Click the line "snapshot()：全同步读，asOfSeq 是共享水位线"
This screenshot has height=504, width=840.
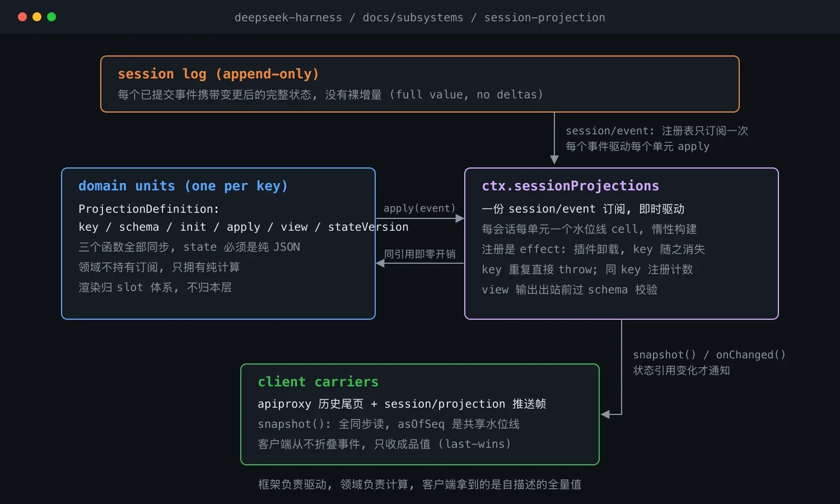point(389,424)
